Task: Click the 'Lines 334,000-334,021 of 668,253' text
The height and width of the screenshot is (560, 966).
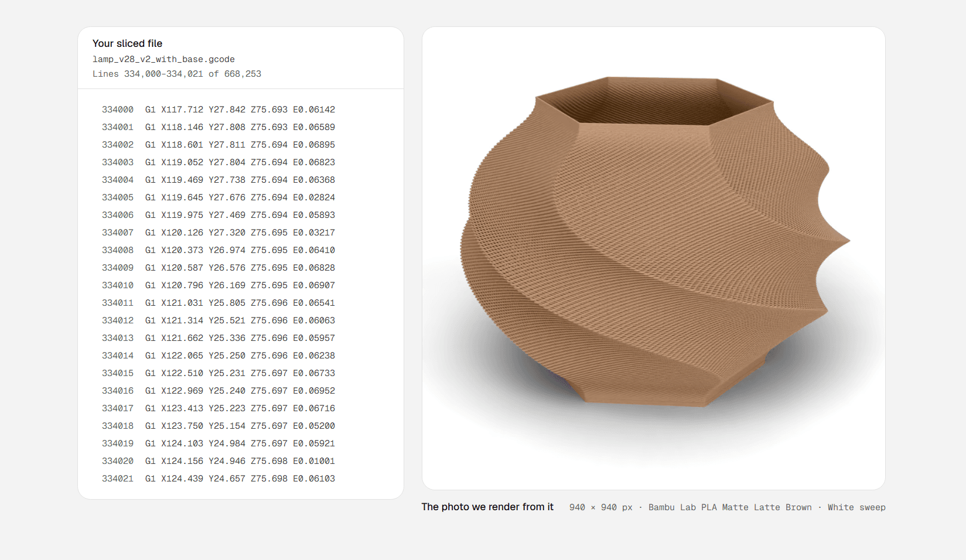Action: [x=177, y=74]
